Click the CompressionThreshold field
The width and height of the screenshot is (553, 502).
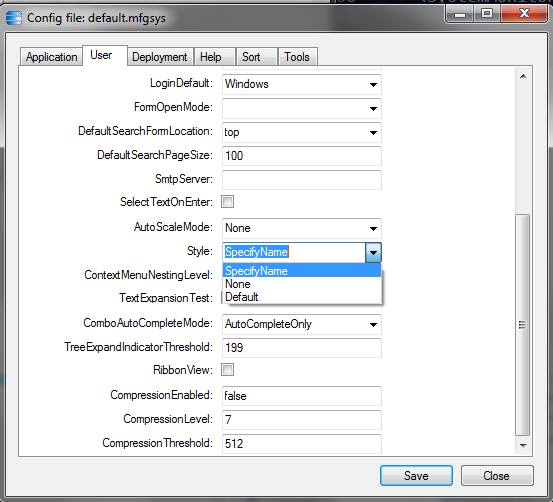coord(302,444)
